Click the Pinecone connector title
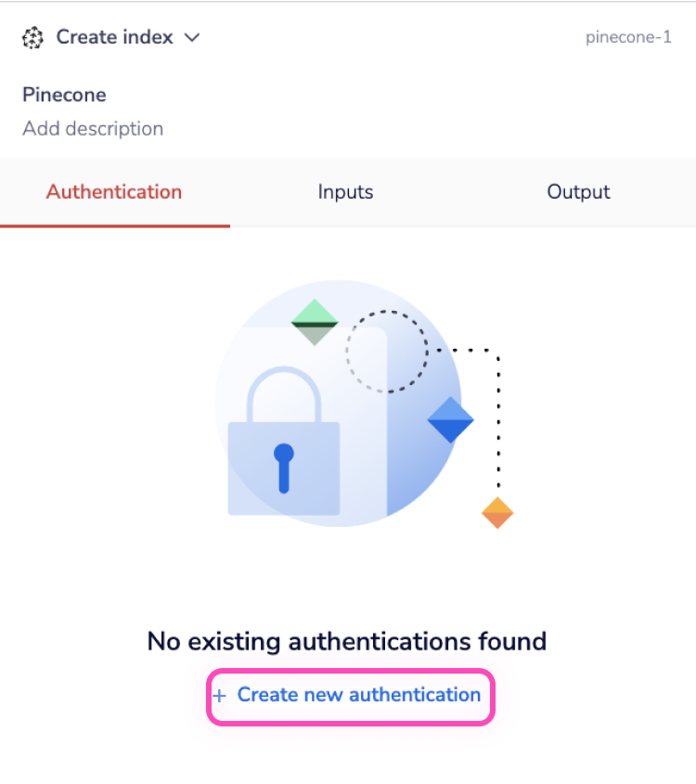This screenshot has width=696, height=784. tap(64, 95)
